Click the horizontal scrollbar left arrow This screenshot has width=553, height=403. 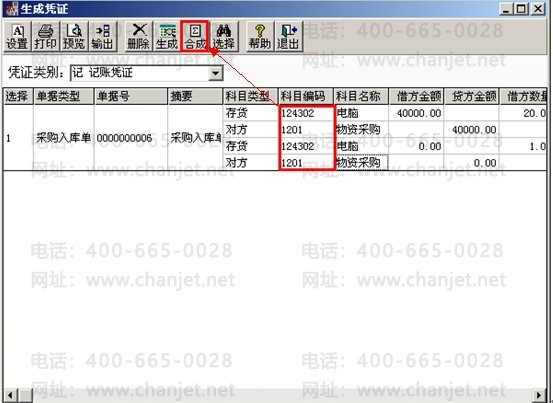10,395
